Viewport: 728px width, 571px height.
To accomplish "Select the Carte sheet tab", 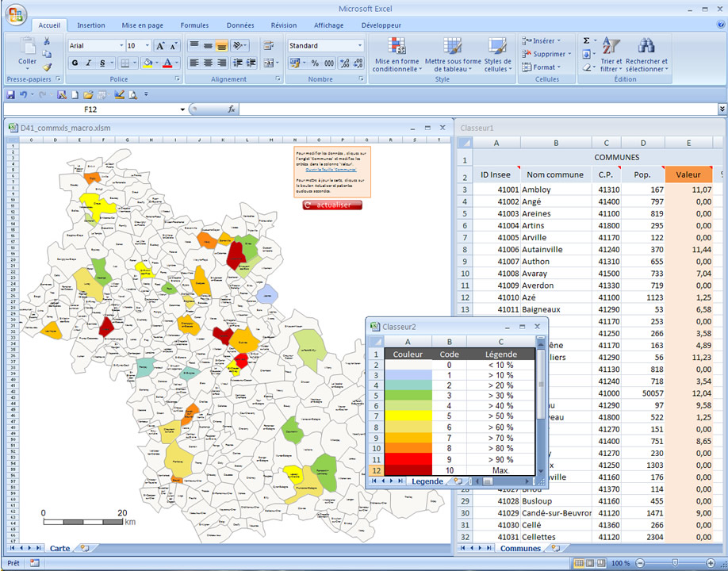I will [60, 548].
